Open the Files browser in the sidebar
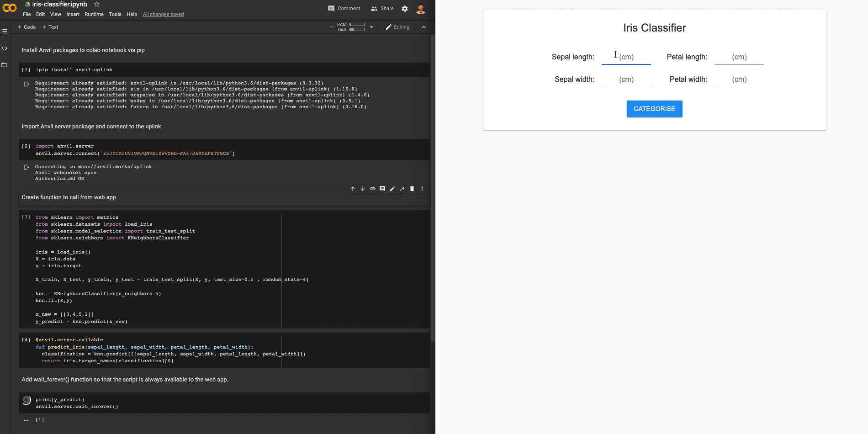The height and width of the screenshot is (434, 868). [5, 65]
